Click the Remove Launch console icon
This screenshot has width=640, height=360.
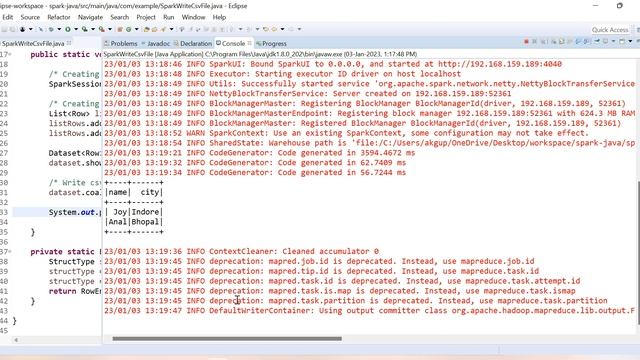click(534, 42)
